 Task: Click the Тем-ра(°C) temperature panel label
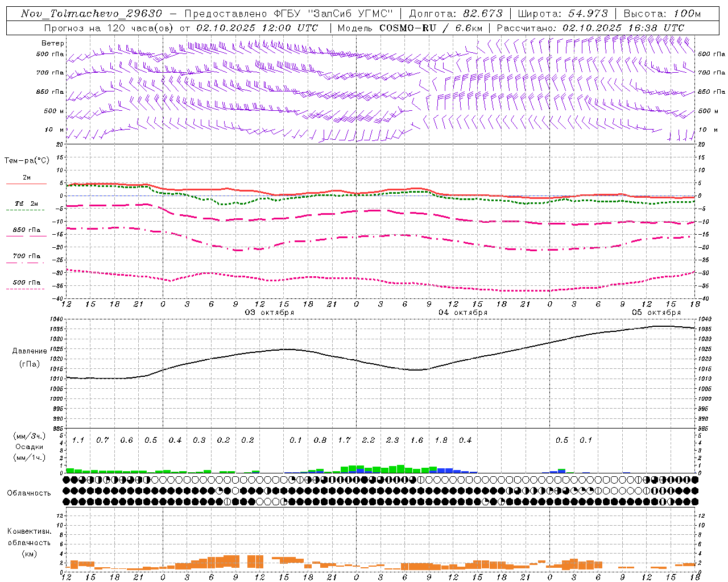(x=27, y=161)
